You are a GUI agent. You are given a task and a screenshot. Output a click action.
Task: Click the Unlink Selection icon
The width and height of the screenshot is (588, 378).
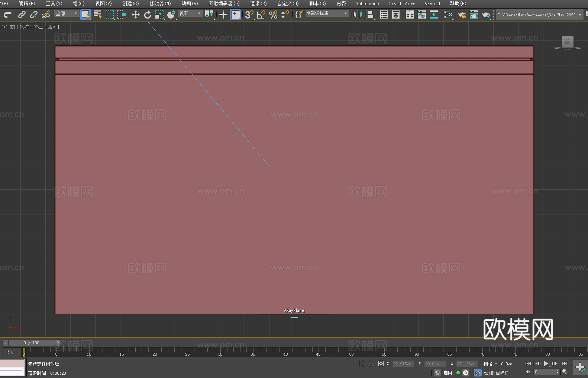coord(34,14)
